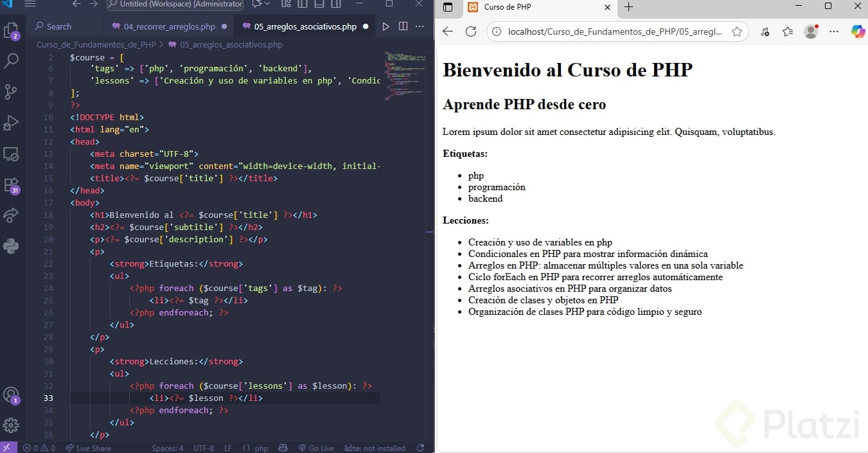The image size is (868, 453).
Task: Switch to 04_recorrer_arreglos.php tab
Action: (170, 27)
